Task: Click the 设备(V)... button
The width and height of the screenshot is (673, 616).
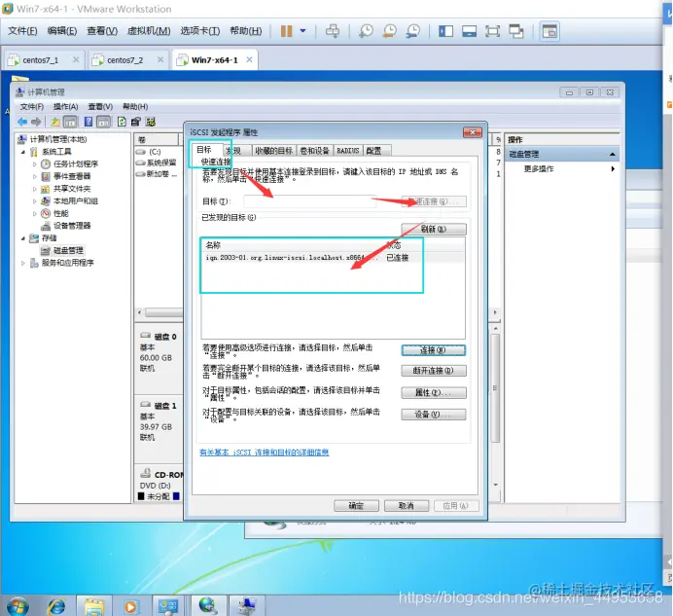Action: pyautogui.click(x=434, y=415)
